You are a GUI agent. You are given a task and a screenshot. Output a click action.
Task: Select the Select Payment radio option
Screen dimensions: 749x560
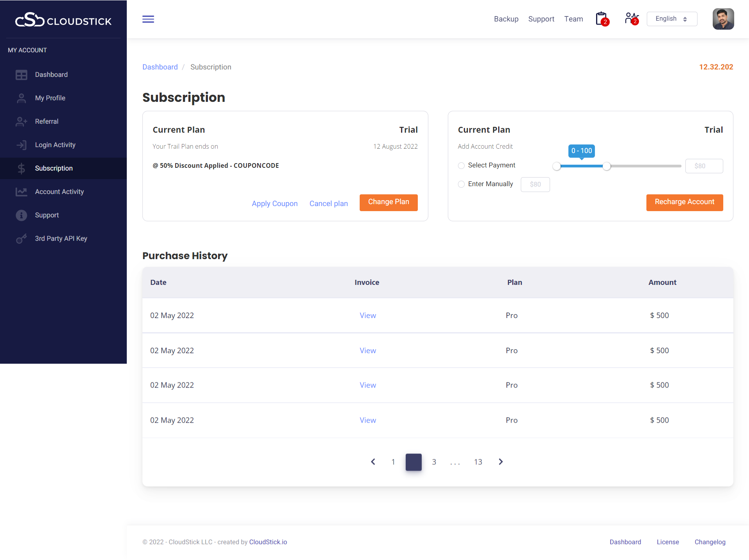tap(461, 165)
